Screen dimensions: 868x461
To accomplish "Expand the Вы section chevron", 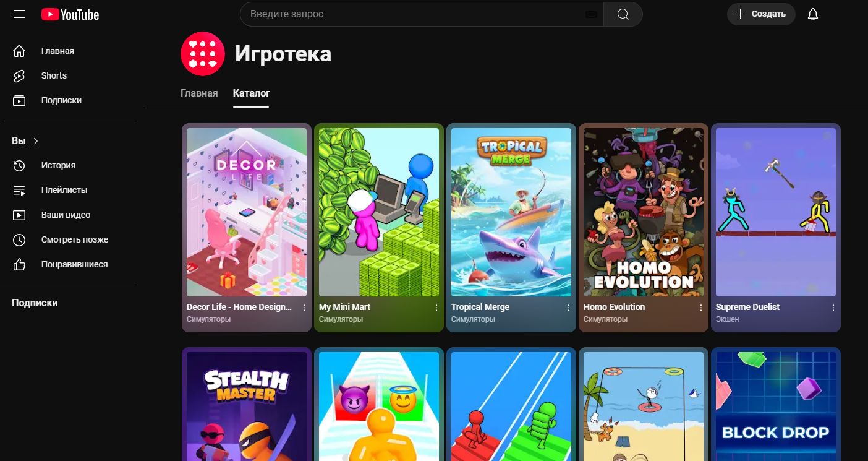I will coord(36,141).
